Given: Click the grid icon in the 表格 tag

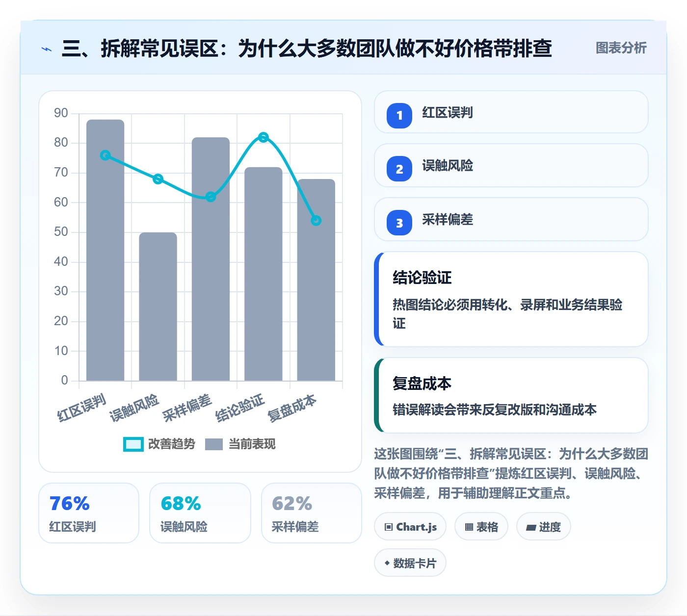Looking at the screenshot, I should (469, 527).
